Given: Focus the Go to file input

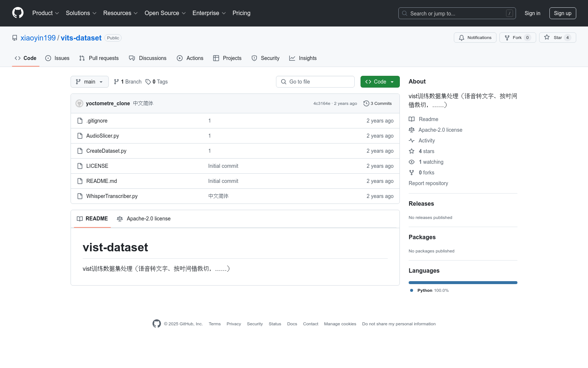Looking at the screenshot, I should click(x=315, y=82).
